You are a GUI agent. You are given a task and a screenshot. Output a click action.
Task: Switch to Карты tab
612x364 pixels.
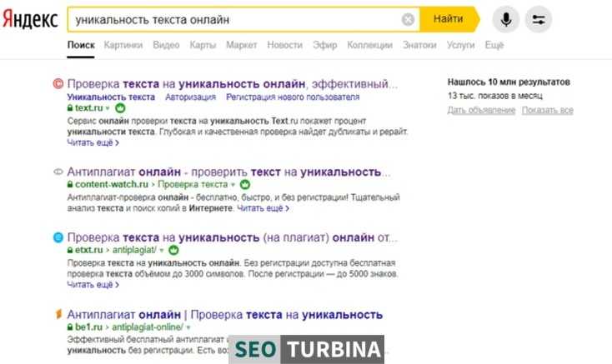[x=203, y=45]
